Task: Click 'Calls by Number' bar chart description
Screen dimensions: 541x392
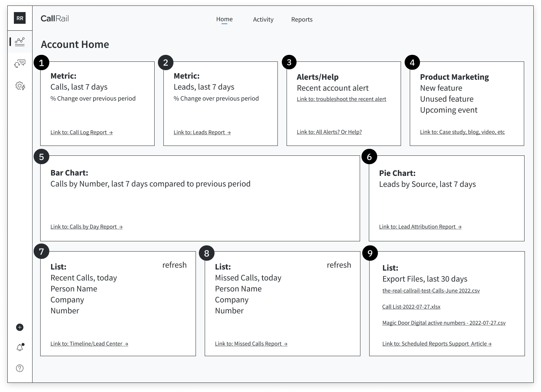Action: point(151,184)
